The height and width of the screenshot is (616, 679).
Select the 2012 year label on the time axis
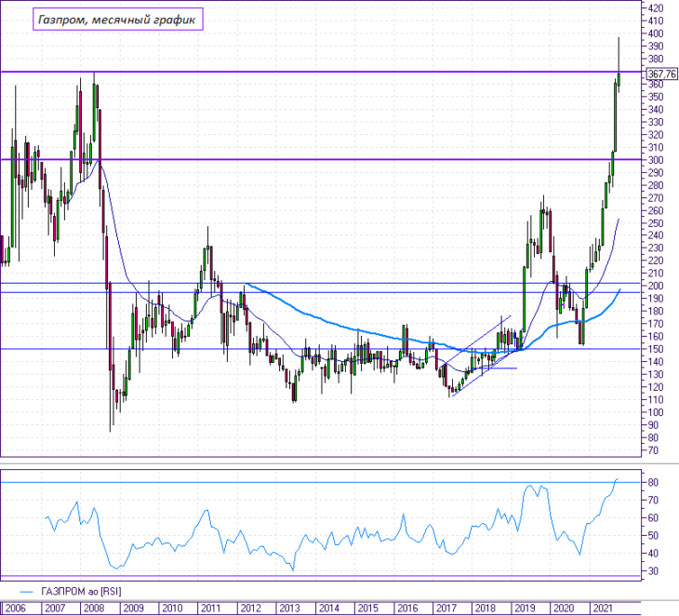[250, 609]
